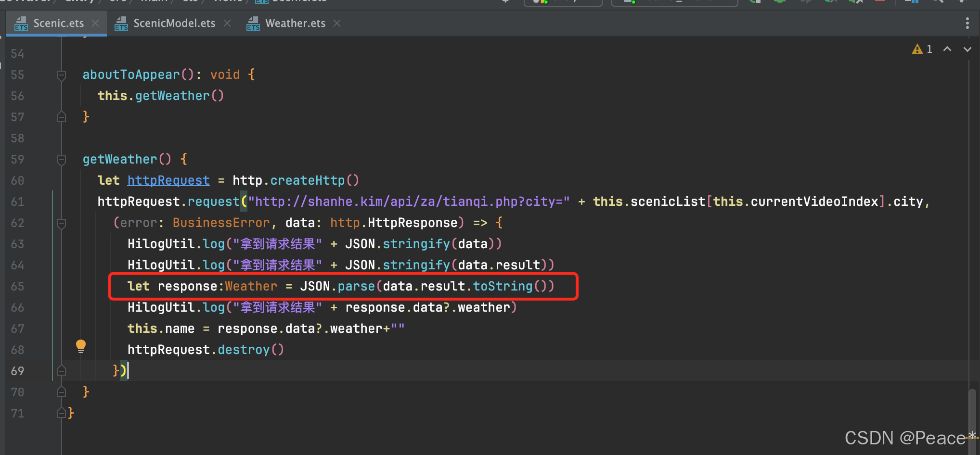Click the lightbulb quick-fix icon on line 68
Viewport: 980px width, 455px height.
point(80,346)
